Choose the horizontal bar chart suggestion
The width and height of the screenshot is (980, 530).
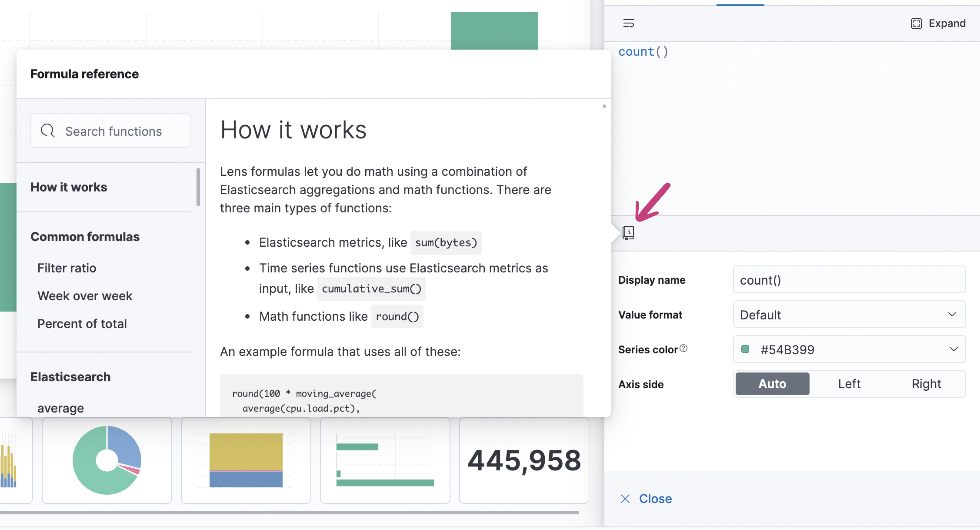coord(385,460)
